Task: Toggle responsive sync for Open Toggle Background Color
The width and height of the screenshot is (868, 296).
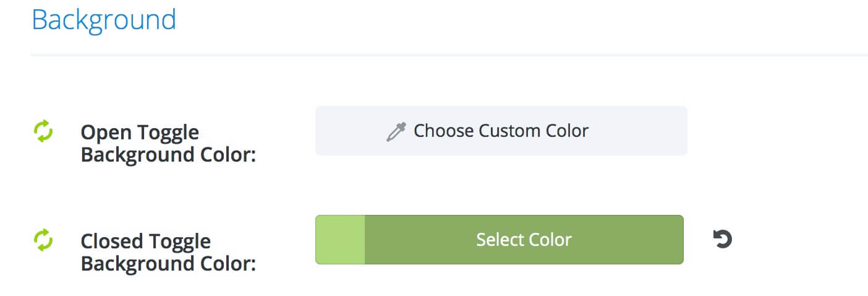Action: [43, 131]
